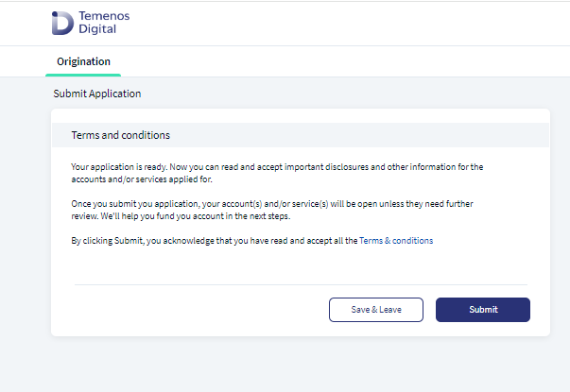Click the word 'Digital' in the logo
The width and height of the screenshot is (570, 392).
tap(97, 28)
